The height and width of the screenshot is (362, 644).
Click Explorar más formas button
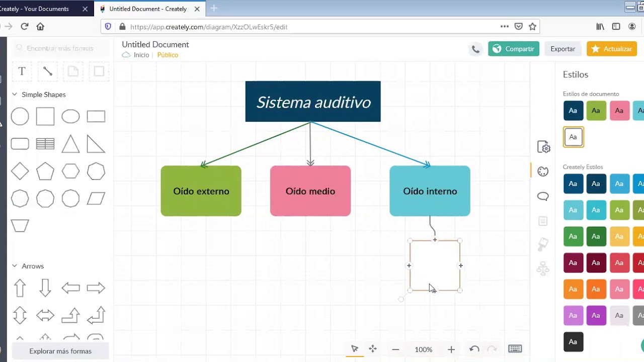point(60,351)
